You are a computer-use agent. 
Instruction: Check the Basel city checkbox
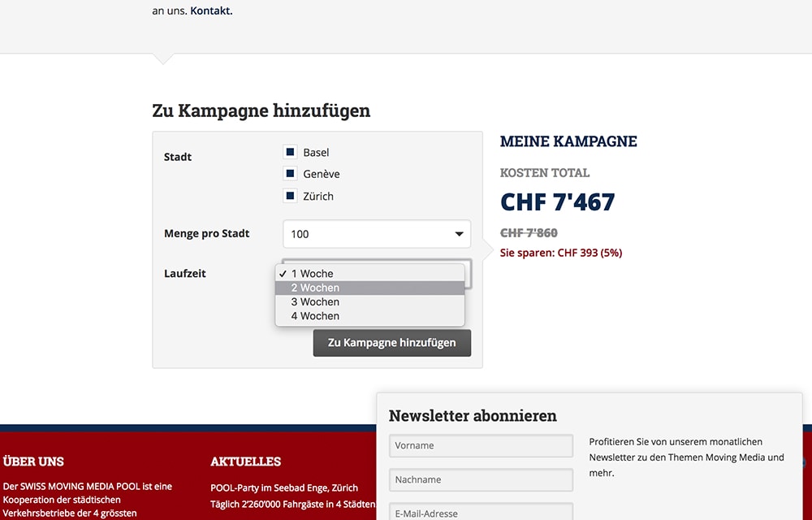tap(290, 152)
